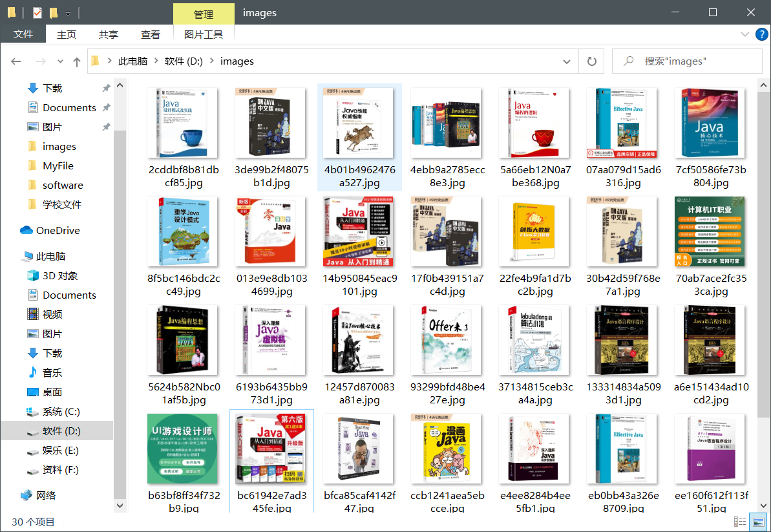Select thumbnail 70ab7ace2fc353ca.jpg

point(710,231)
